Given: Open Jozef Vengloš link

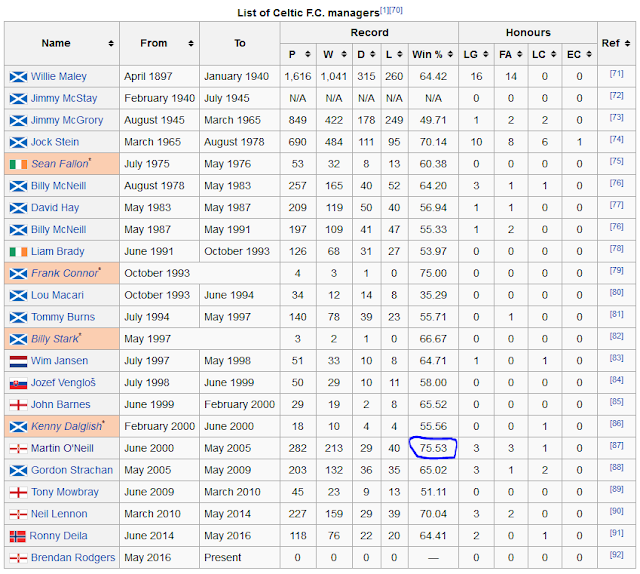Looking at the screenshot, I should click(x=63, y=383).
